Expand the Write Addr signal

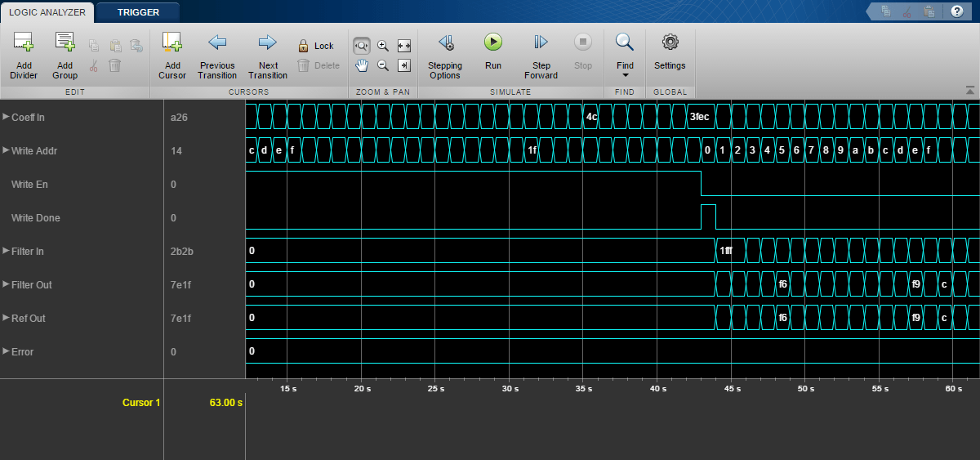point(7,151)
